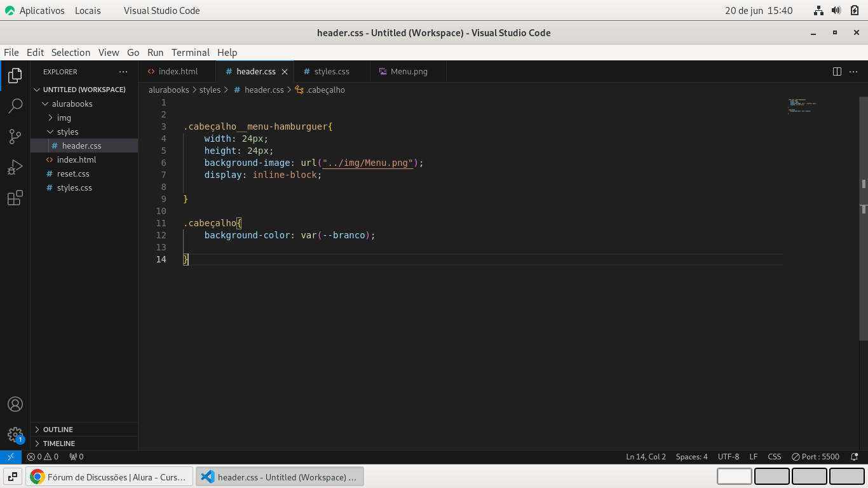The width and height of the screenshot is (868, 488).
Task: Open the Selection menu
Action: click(71, 53)
